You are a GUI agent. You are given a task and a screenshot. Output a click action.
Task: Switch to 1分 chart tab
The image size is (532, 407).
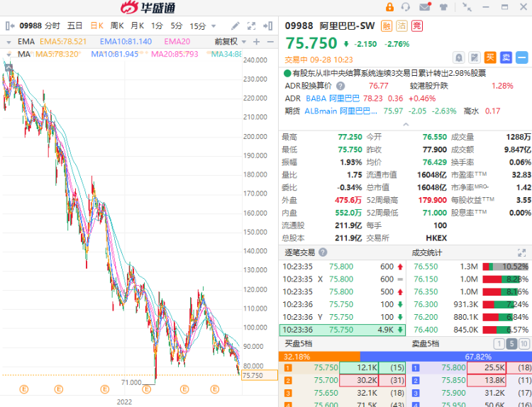pyautogui.click(x=157, y=26)
